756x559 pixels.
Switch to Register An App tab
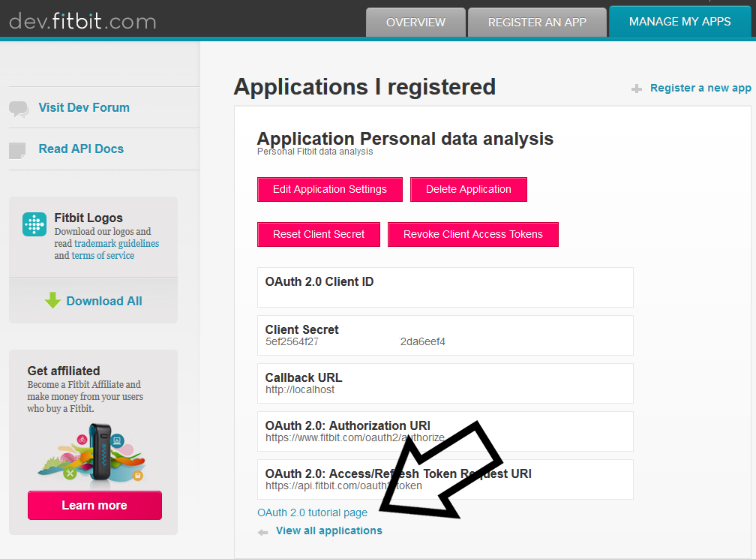pos(537,23)
